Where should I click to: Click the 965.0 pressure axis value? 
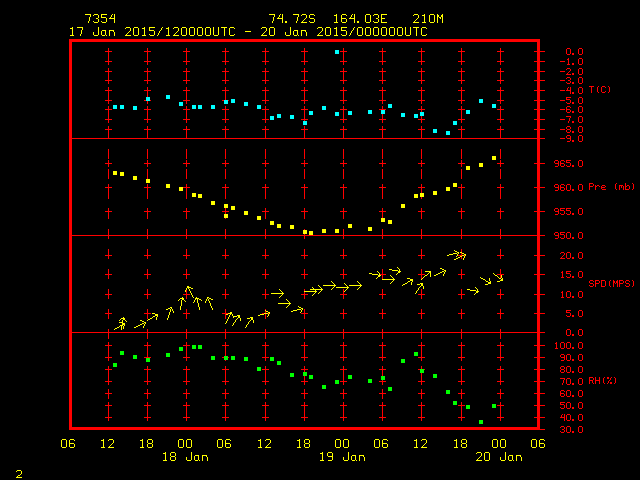pyautogui.click(x=569, y=164)
